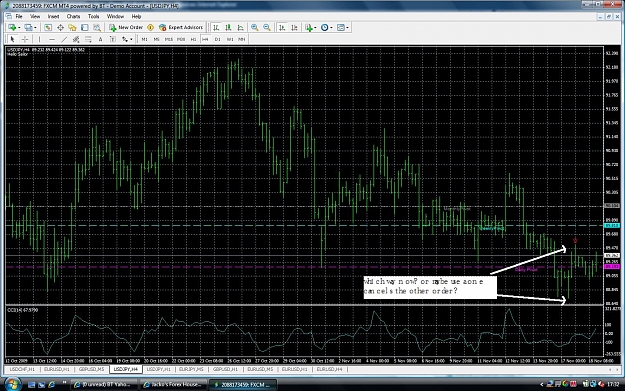Open the Strategy Tester

97,28
